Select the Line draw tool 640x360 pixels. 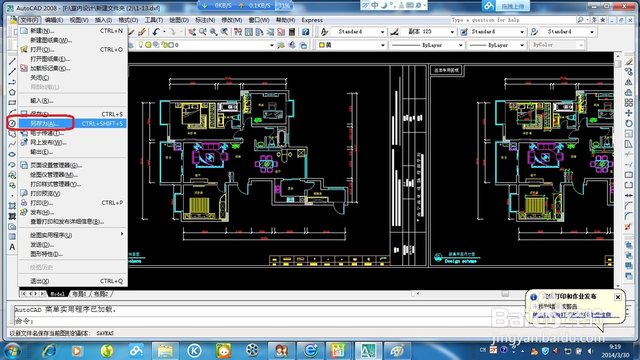click(12, 61)
